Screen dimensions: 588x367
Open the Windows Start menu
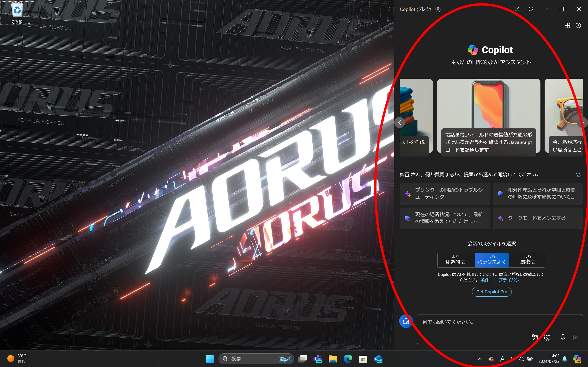click(x=210, y=359)
